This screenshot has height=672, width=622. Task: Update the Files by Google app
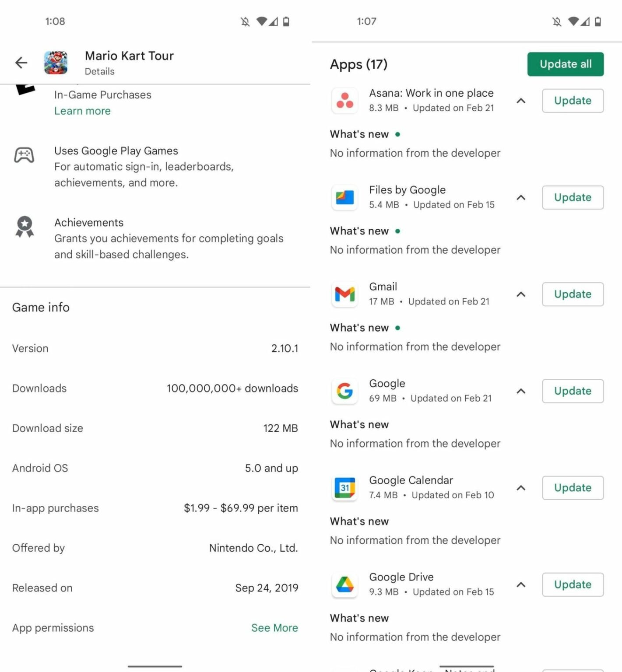573,198
